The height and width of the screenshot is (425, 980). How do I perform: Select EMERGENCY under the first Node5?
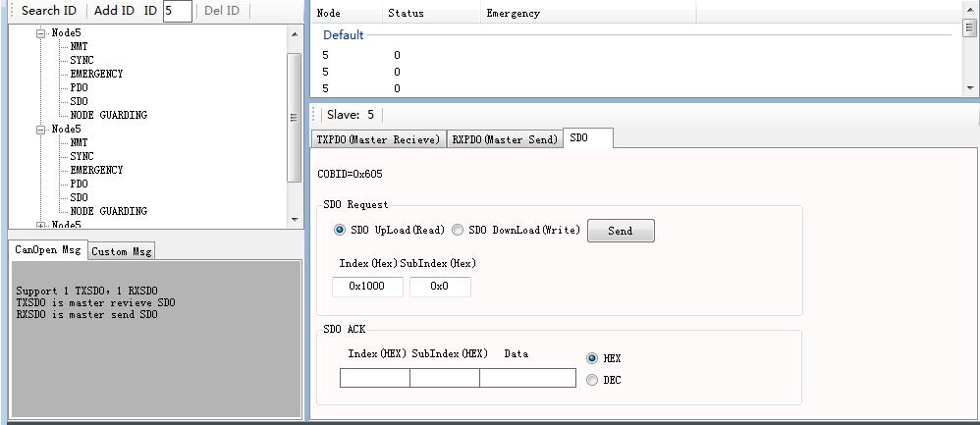(96, 74)
